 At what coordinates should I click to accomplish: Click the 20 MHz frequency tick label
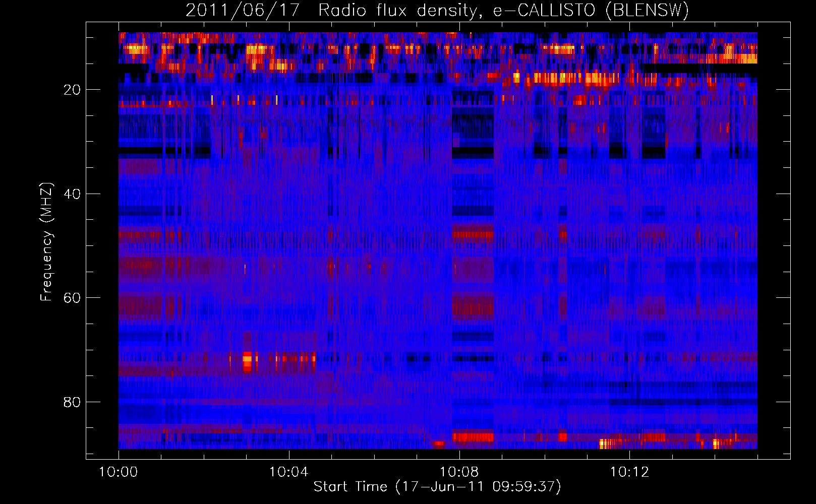click(73, 90)
